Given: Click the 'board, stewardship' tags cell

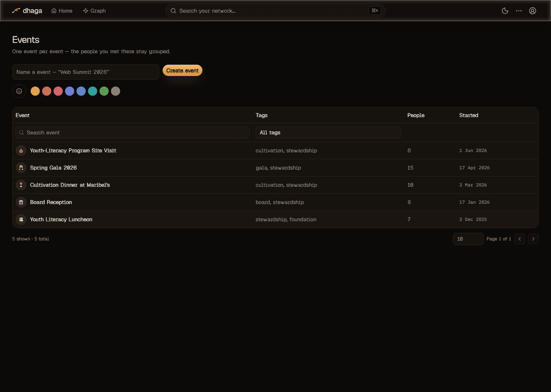Looking at the screenshot, I should click(x=280, y=202).
